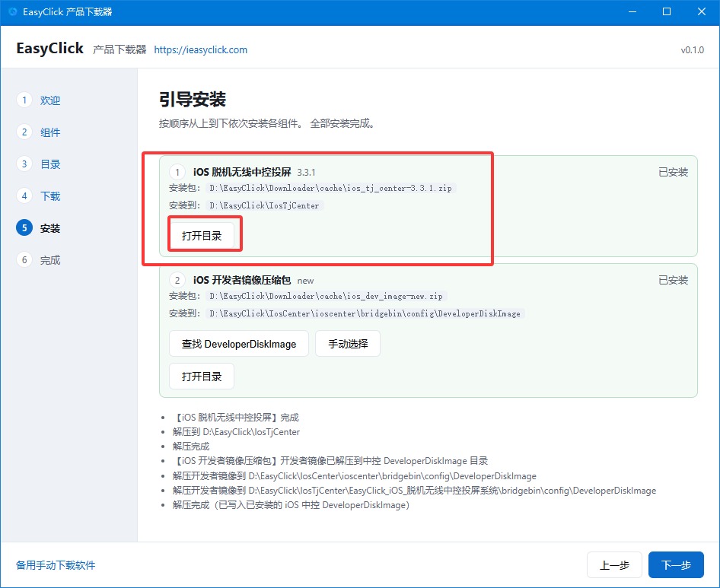
Task: Click 已安装 status of iOS 脱机无线中控投屏
Action: pos(673,172)
